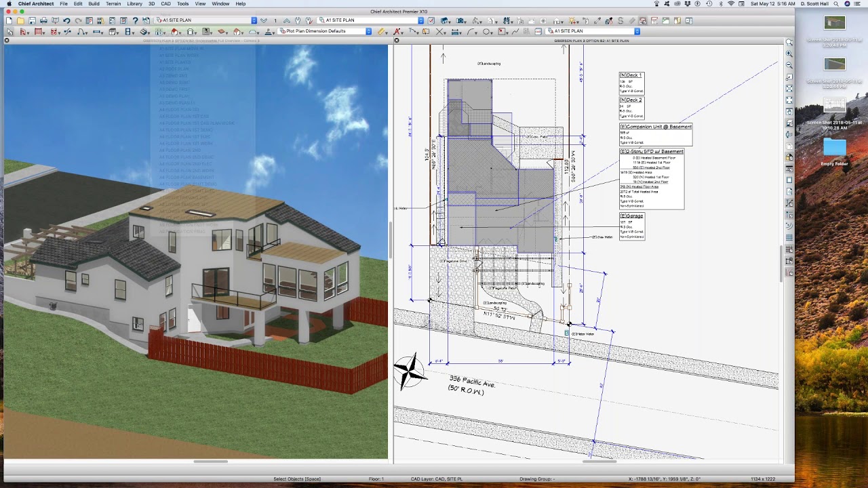Viewport: 868px width, 488px height.
Task: Go up one floor with the up chevron
Action: coord(286,20)
